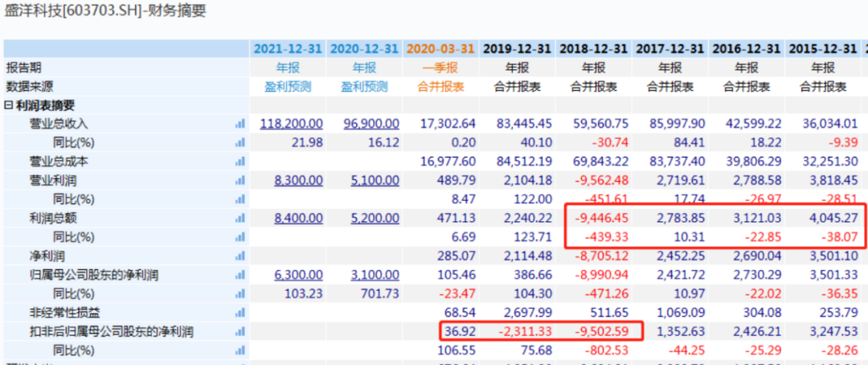Click 合并报表 under 2020-03-31 column

pyautogui.click(x=440, y=86)
